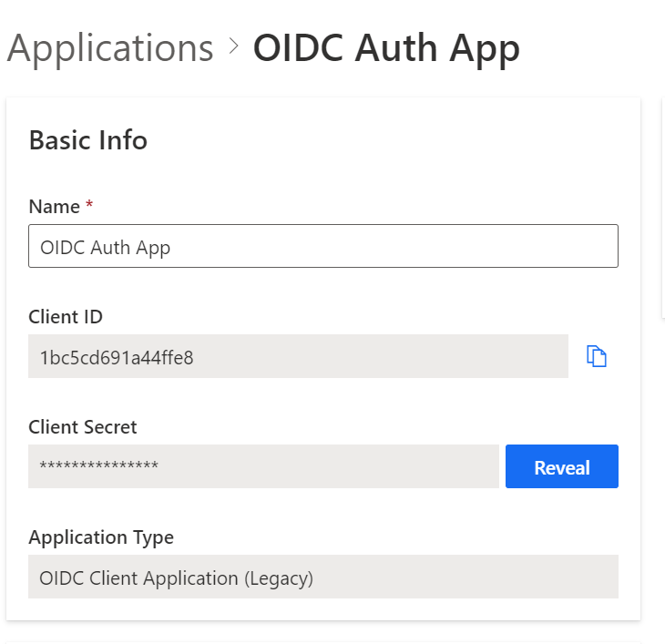Image resolution: width=665 pixels, height=644 pixels.
Task: Click the Name field label
Action: [x=55, y=207]
